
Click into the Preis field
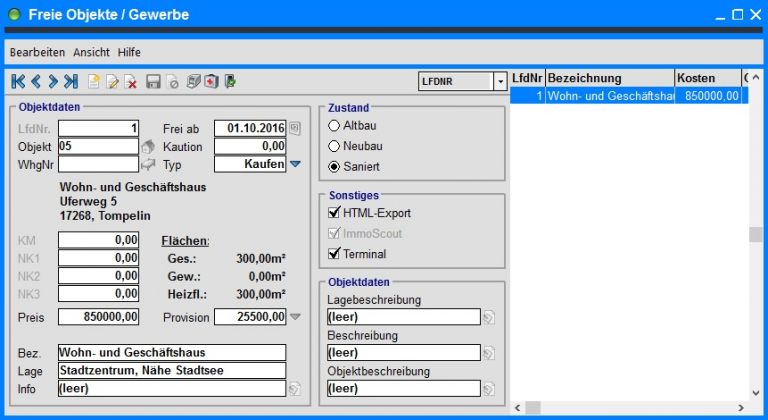(x=98, y=317)
